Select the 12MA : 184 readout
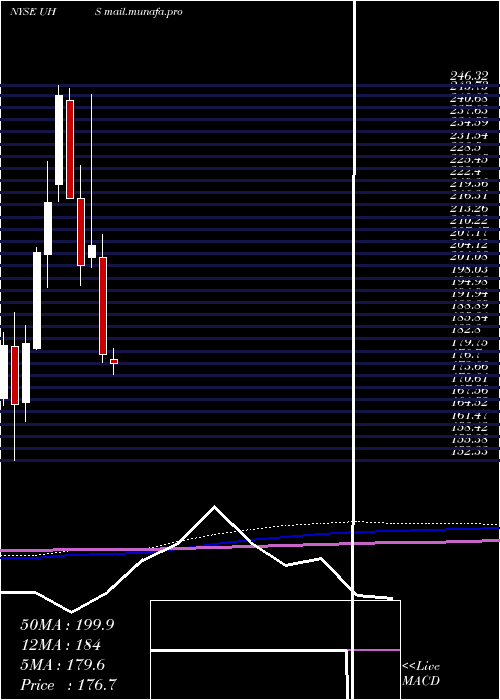The image size is (500, 700). coord(60,645)
